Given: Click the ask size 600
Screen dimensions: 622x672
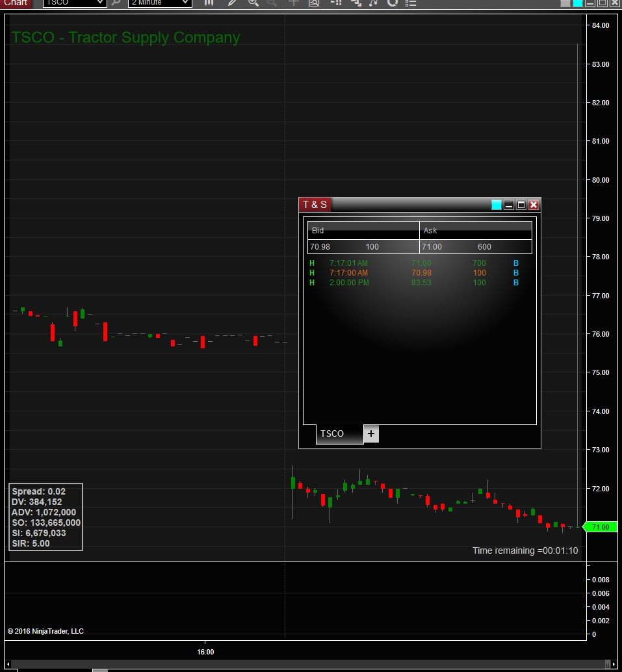Looking at the screenshot, I should coord(484,247).
